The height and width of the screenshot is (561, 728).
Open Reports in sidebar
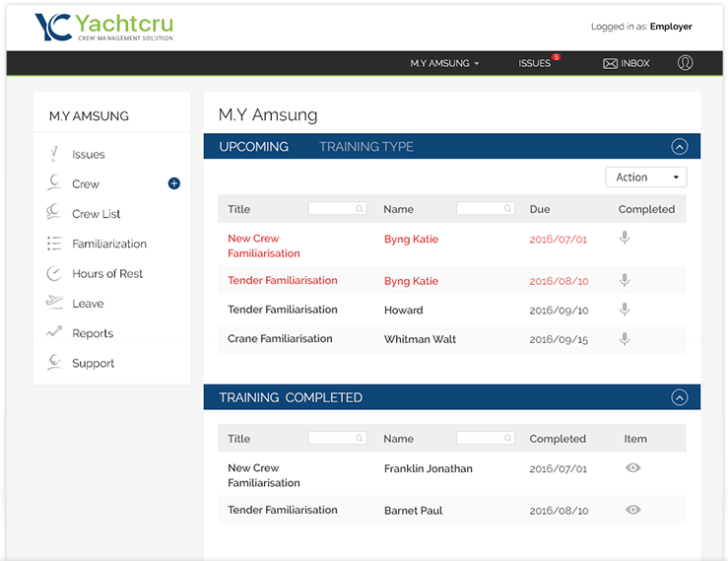[93, 333]
